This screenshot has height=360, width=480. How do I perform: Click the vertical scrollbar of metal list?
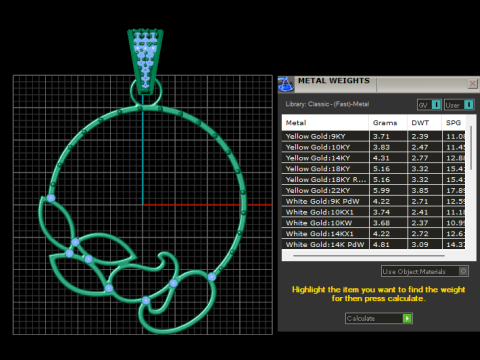pos(471,148)
